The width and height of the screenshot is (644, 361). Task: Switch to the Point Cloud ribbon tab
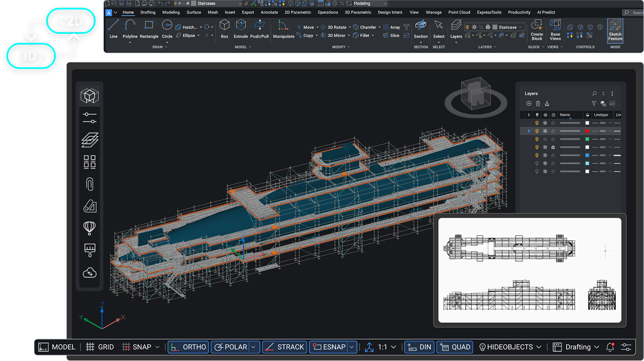[x=459, y=13]
